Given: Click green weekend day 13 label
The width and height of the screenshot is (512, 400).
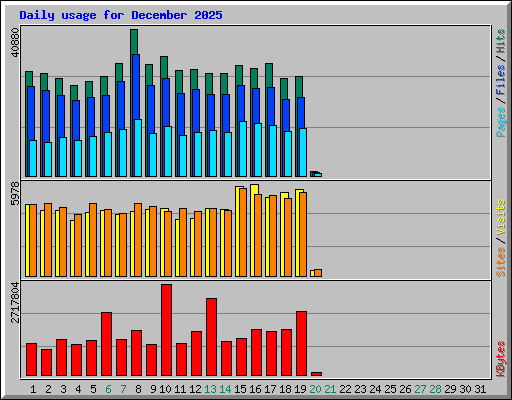Looking at the screenshot, I should pos(210,389).
